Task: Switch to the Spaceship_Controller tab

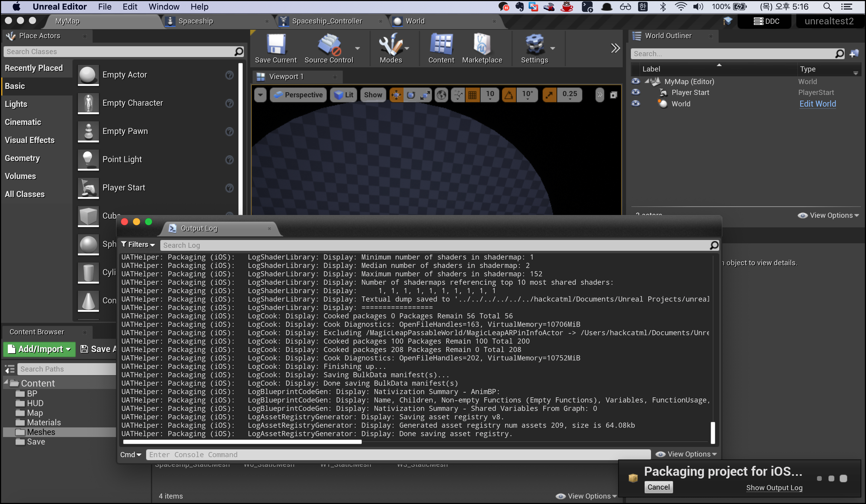Action: [x=327, y=21]
